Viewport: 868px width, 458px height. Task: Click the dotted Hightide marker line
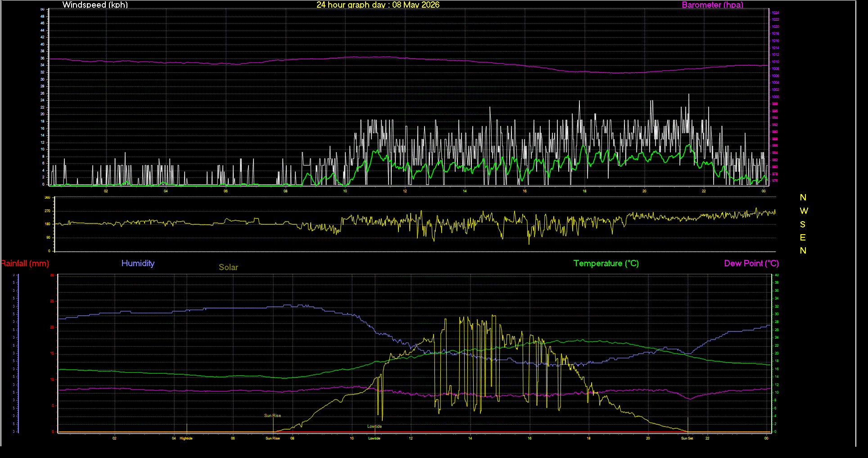click(x=187, y=428)
